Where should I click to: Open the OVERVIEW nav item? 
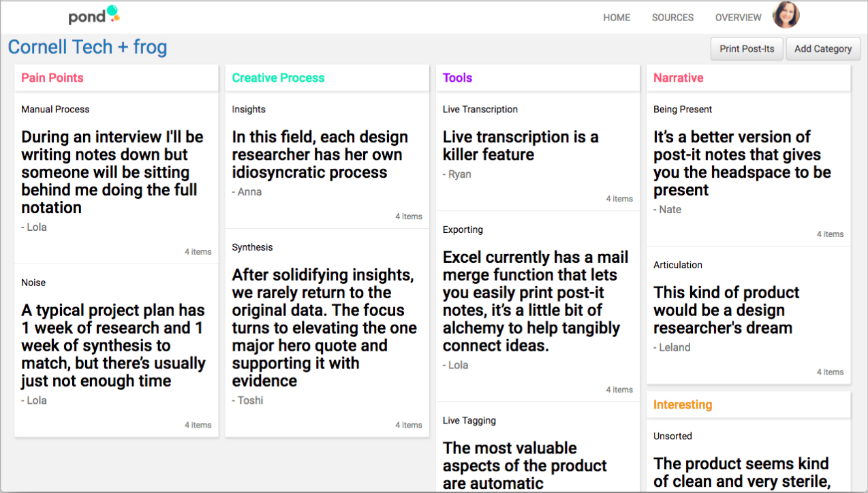(739, 18)
